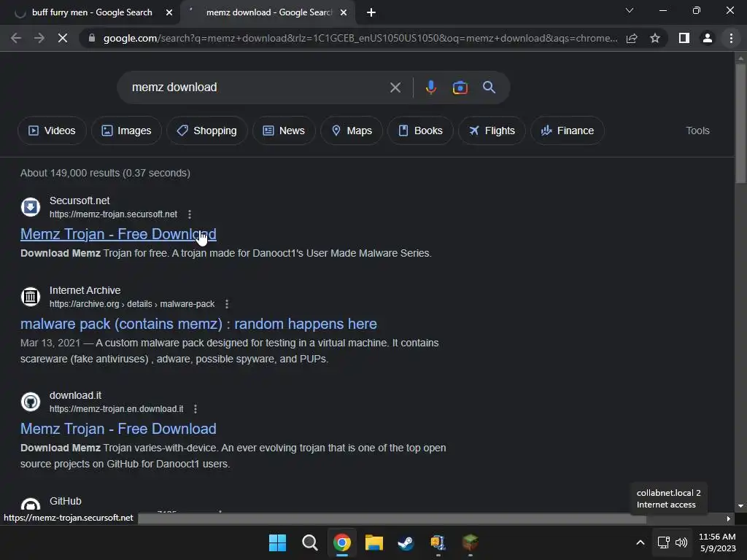Click the 'Secursoft.net' site name

(80, 201)
